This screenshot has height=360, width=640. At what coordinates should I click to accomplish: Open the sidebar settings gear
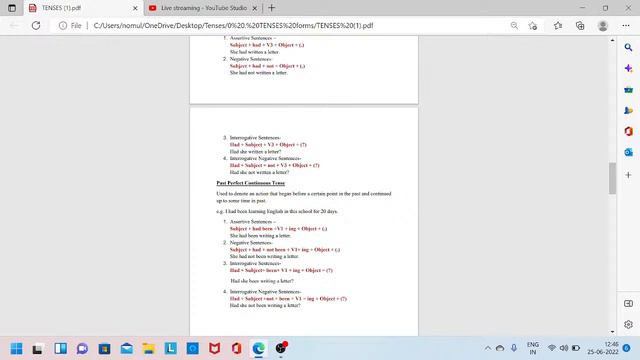point(628,324)
